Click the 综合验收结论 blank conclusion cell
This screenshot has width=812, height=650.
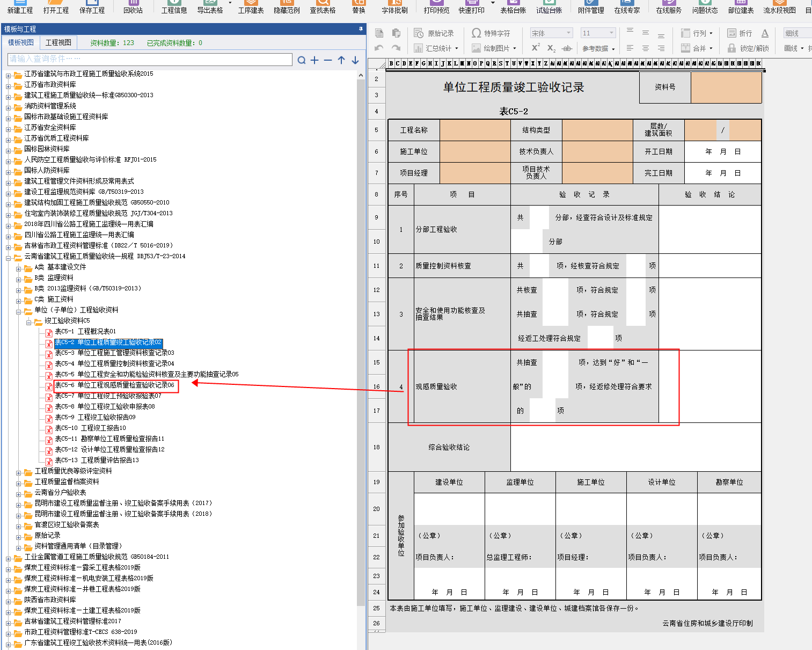coord(636,447)
